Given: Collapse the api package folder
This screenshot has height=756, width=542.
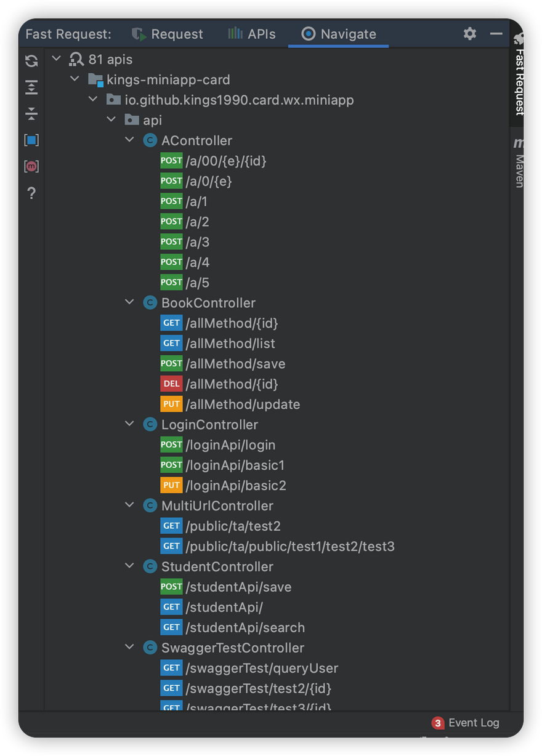Looking at the screenshot, I should click(111, 119).
